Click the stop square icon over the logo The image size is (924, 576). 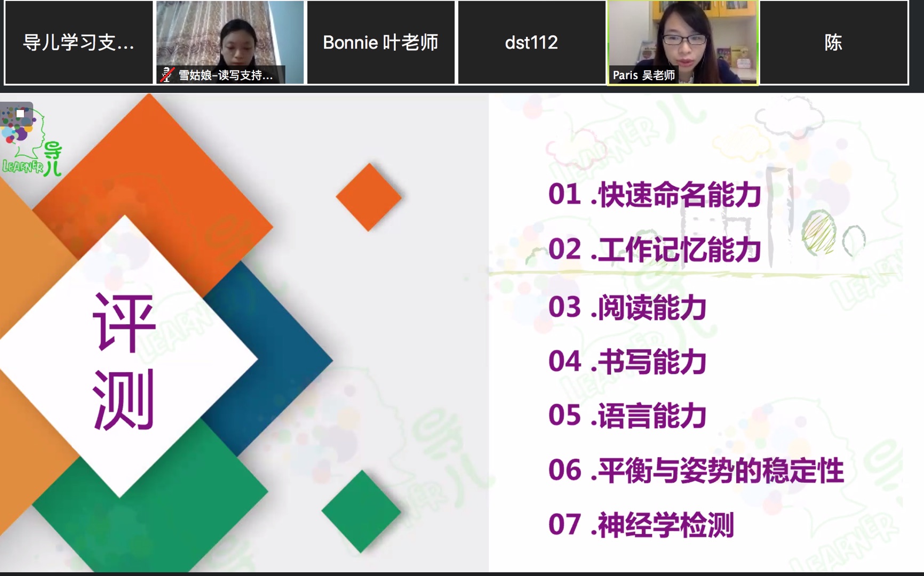(20, 114)
